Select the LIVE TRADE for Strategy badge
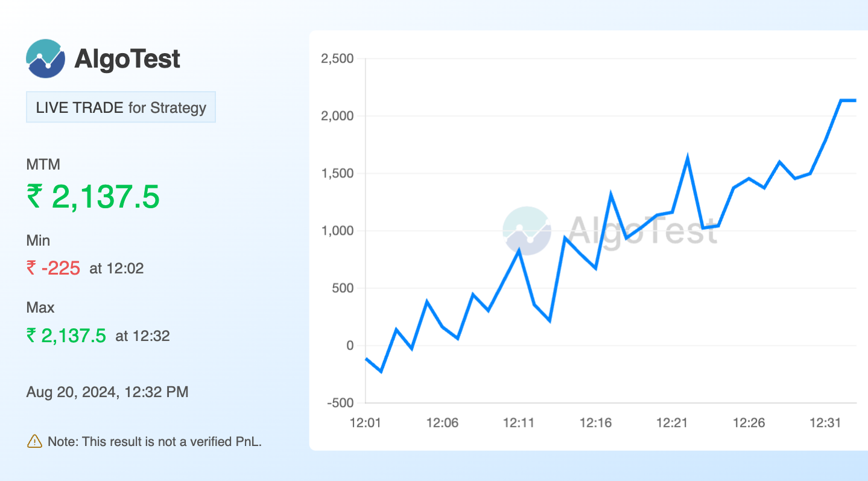 pos(121,107)
